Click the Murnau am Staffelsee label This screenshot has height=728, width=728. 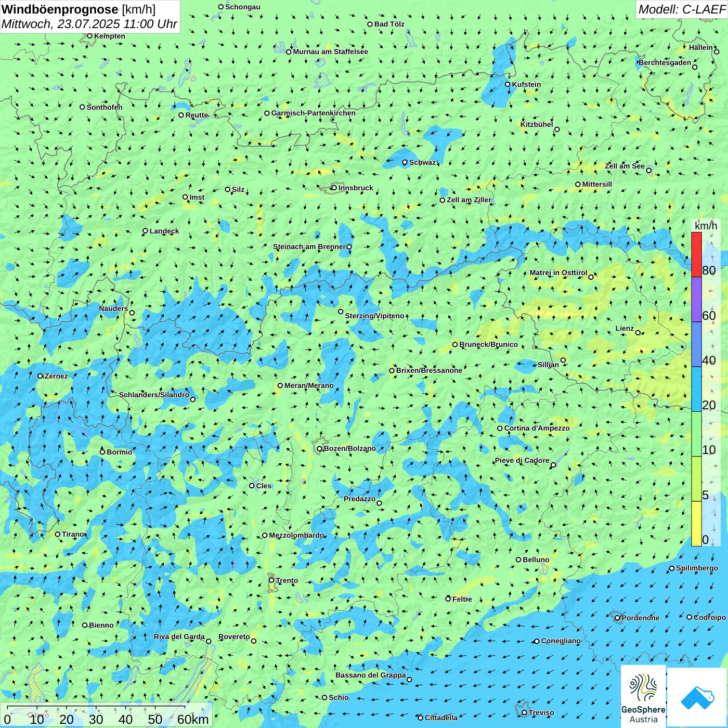[x=330, y=51]
